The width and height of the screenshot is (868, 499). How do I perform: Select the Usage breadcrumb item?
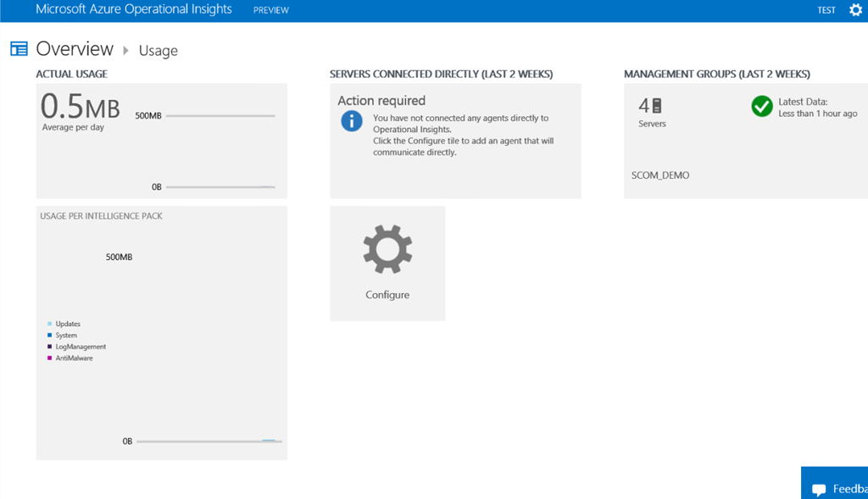click(159, 51)
